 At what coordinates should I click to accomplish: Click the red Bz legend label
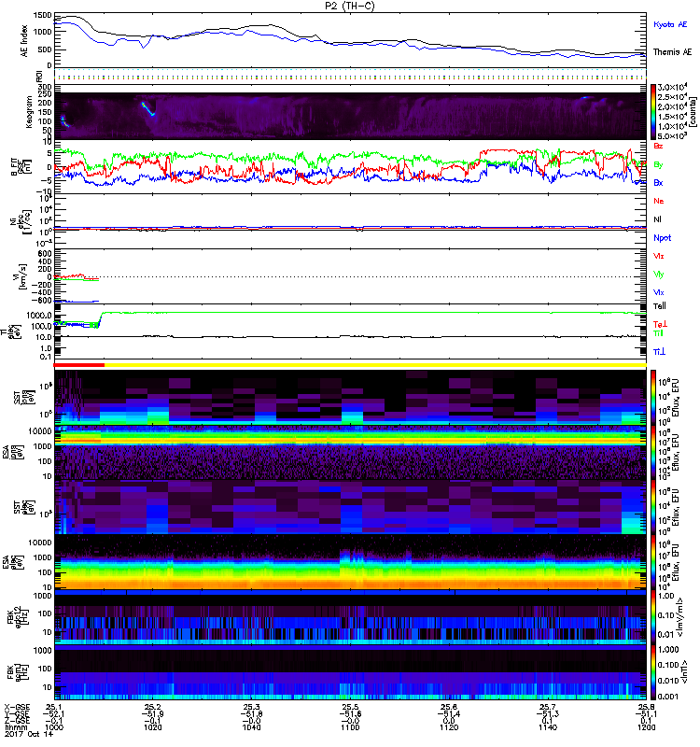[x=659, y=146]
